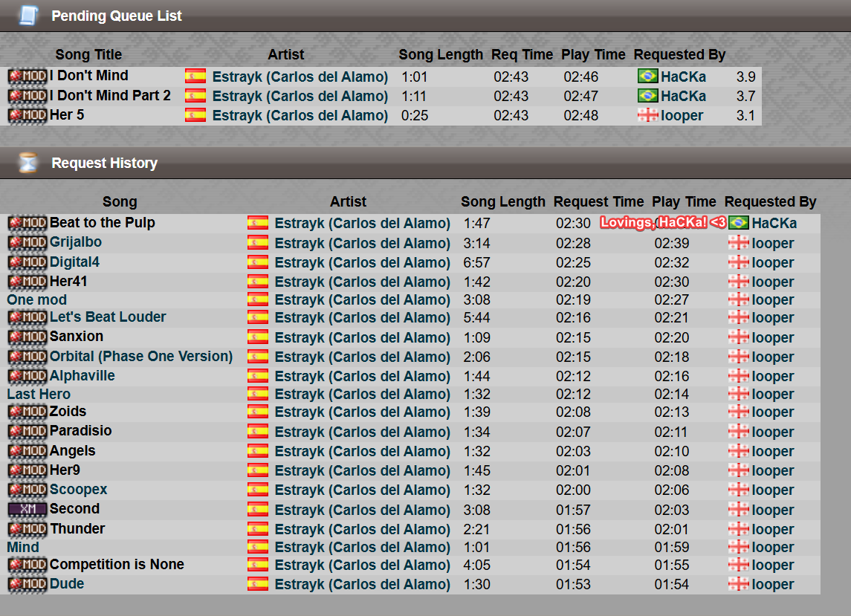Click the XM format badge beside Second

[x=27, y=509]
